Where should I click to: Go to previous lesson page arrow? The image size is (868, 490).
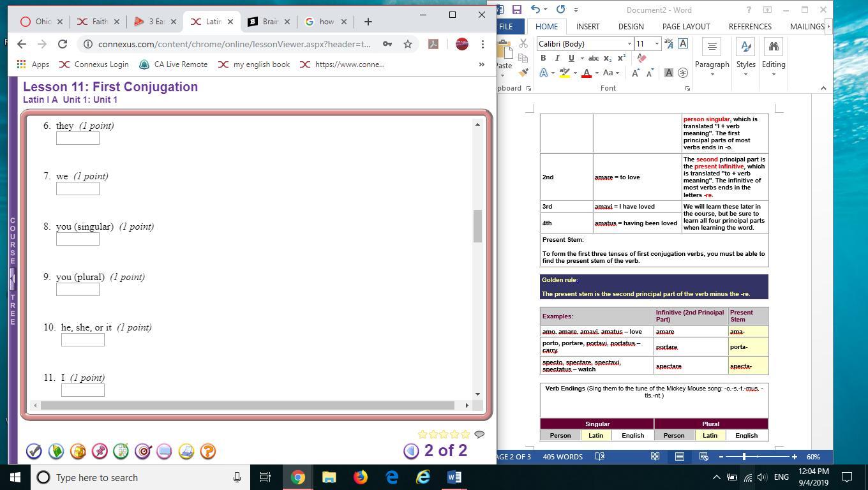click(411, 451)
